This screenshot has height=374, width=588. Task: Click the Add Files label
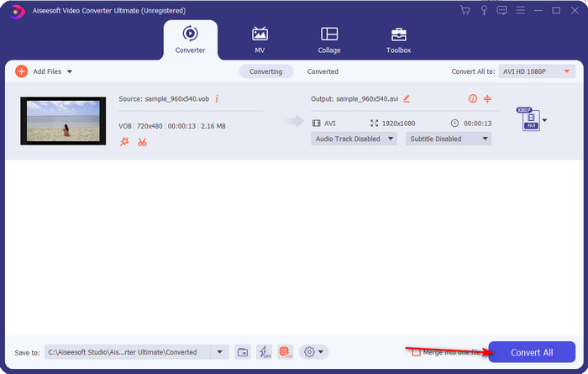click(47, 71)
